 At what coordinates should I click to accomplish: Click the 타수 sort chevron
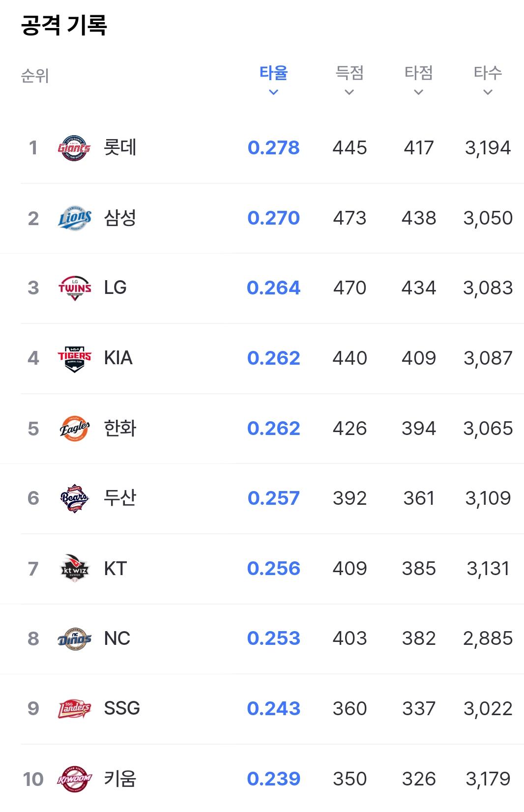point(488,92)
